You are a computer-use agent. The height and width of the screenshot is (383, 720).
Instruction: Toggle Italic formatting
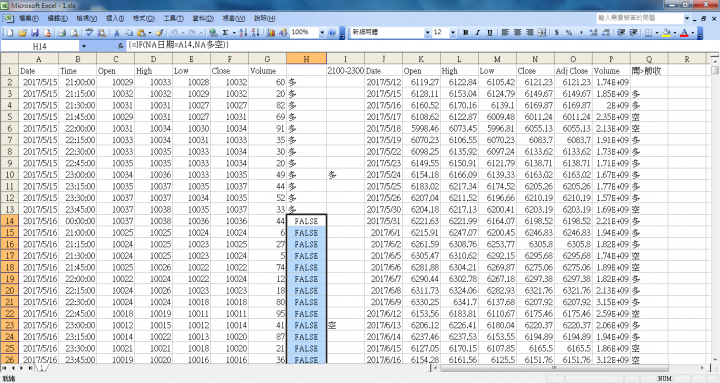click(478, 33)
